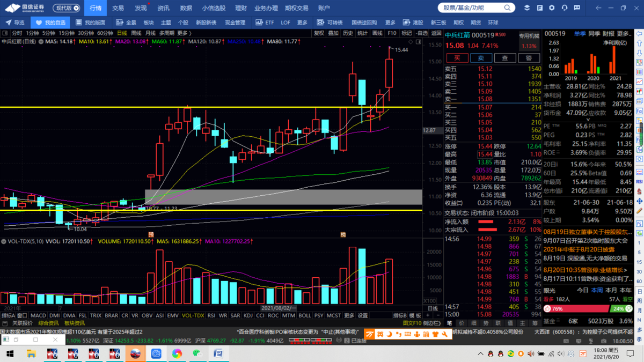Expand 更多 periods after 多周期
The height and width of the screenshot is (362, 644).
tap(184, 33)
